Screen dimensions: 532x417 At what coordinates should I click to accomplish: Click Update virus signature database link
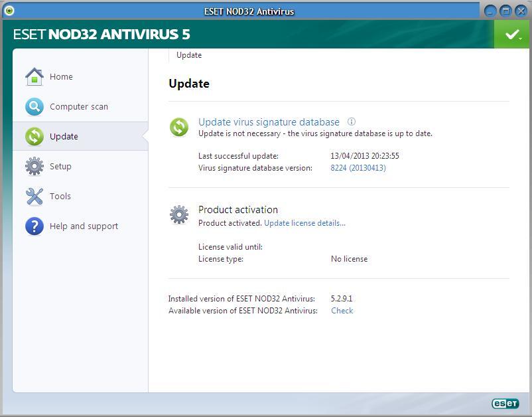[269, 122]
